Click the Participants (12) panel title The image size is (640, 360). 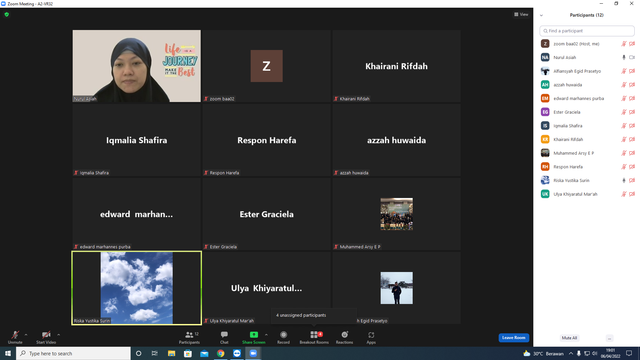tap(587, 15)
